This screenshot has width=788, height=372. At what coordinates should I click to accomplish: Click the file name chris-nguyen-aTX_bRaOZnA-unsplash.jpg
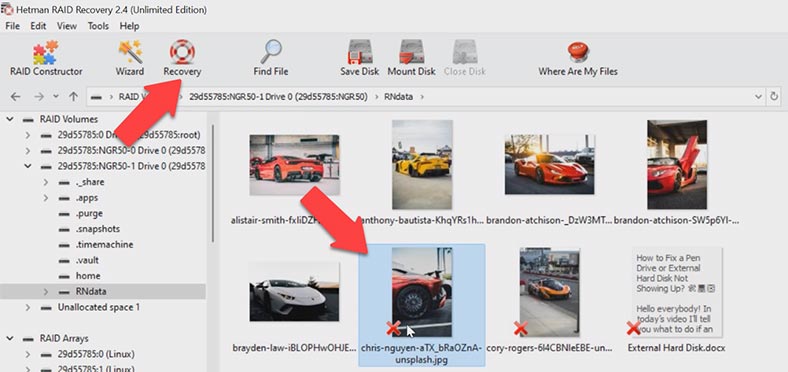[422, 354]
